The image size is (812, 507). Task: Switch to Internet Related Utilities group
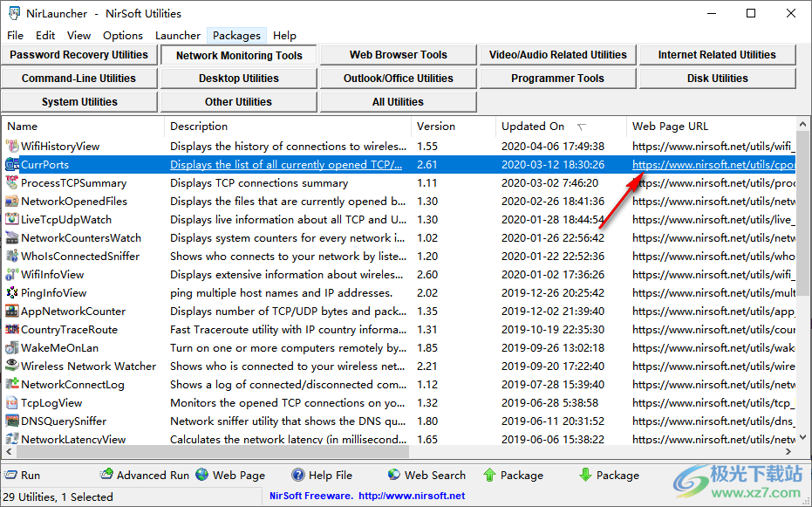717,55
